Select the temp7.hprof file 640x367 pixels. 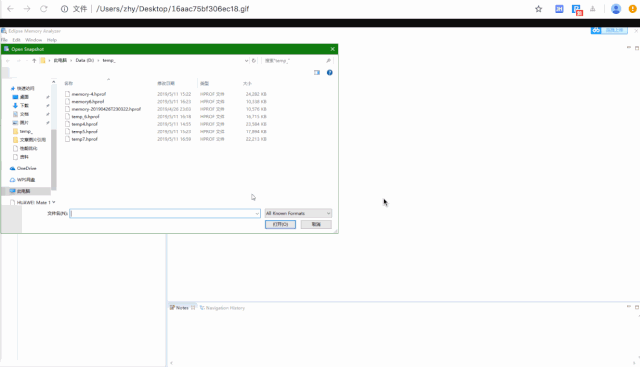(84, 139)
